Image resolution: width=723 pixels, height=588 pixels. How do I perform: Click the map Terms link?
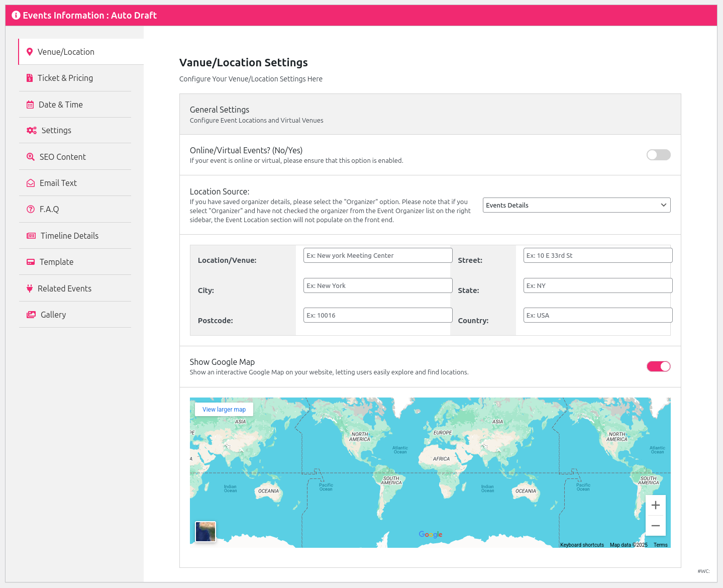660,545
